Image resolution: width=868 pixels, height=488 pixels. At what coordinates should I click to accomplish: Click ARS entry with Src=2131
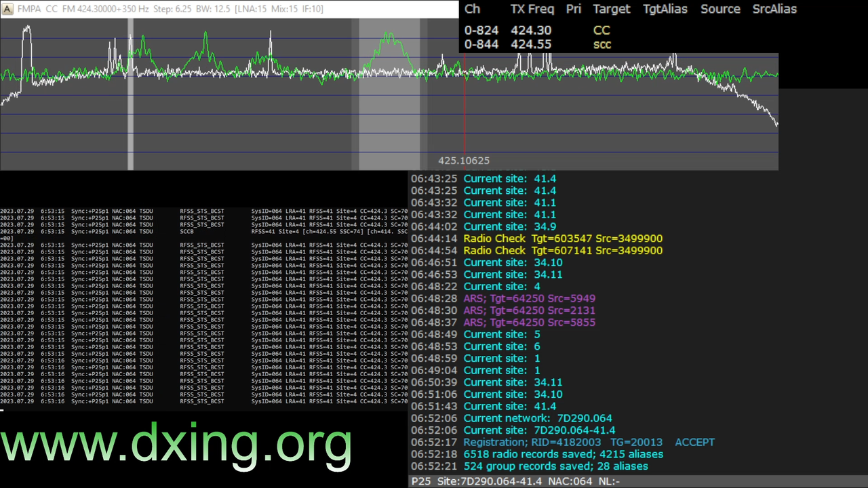(x=503, y=310)
